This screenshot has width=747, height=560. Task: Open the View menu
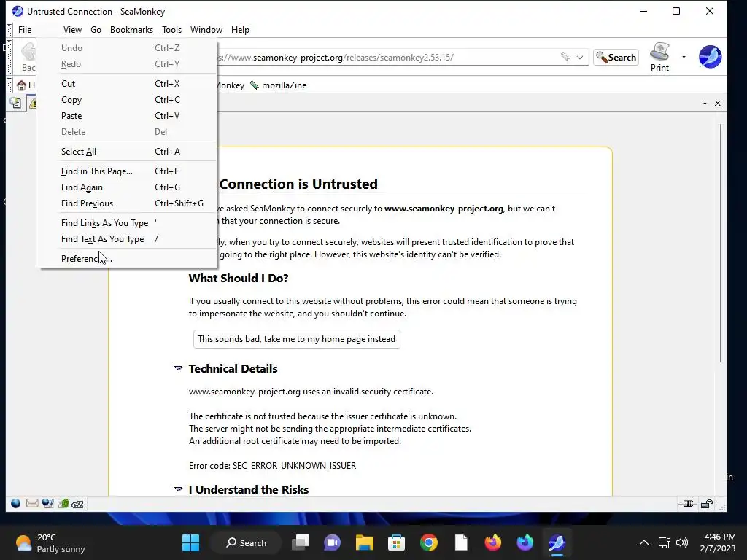(x=72, y=29)
